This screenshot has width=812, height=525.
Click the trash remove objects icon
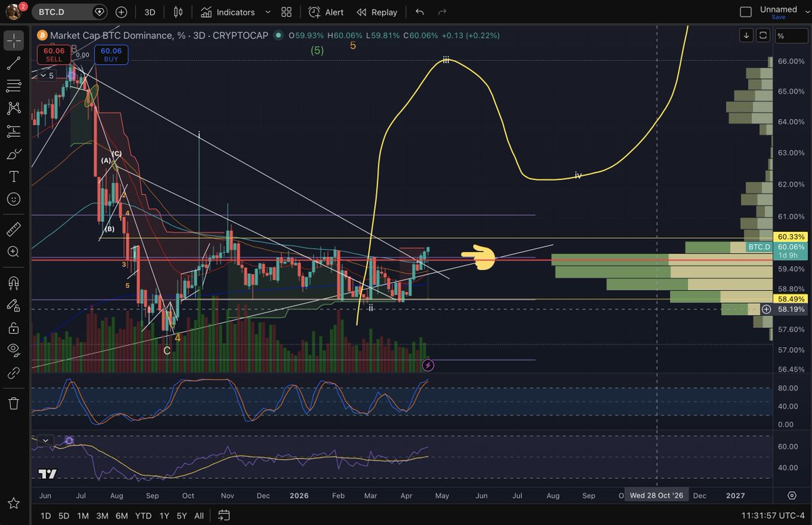(14, 403)
